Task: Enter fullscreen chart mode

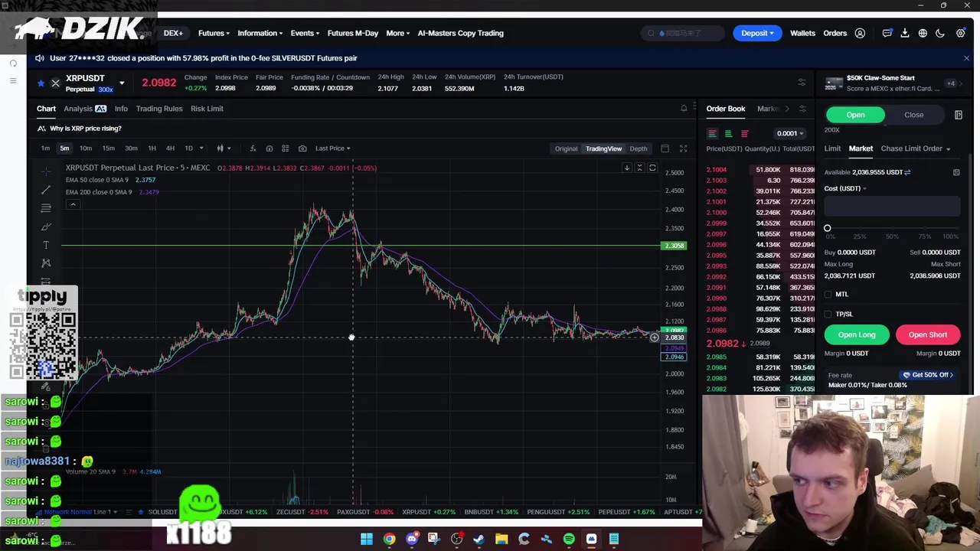Action: click(683, 148)
